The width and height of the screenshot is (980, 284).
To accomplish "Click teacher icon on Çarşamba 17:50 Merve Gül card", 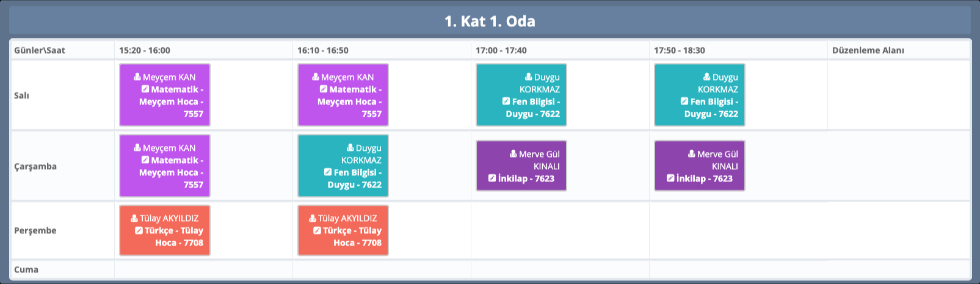I will pyautogui.click(x=692, y=154).
